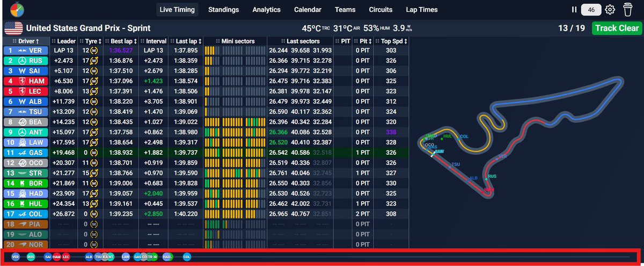Image resolution: width=644 pixels, height=266 pixels.
Task: Click the 45°C track temperature reading
Action: 316,28
